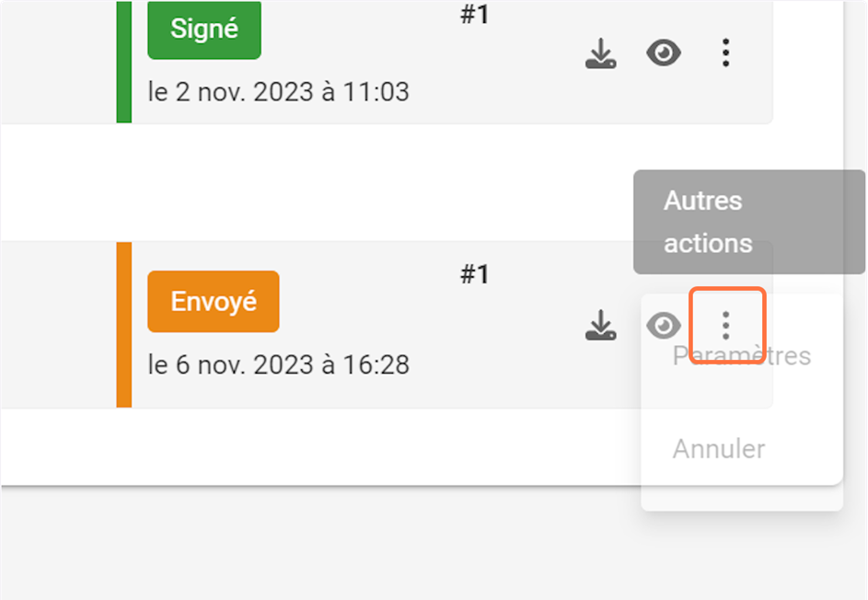The image size is (868, 600).
Task: Click the date le 6 nov. 2023 à 16:28
Action: coord(278,364)
